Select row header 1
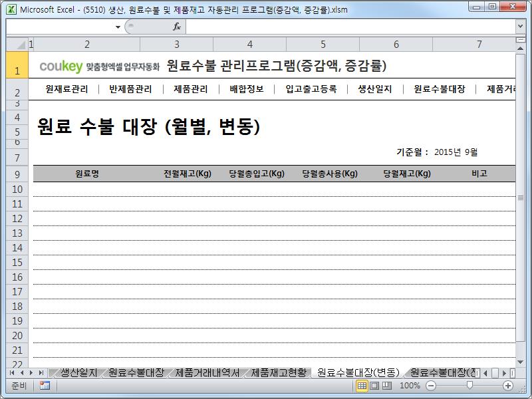 click(17, 65)
